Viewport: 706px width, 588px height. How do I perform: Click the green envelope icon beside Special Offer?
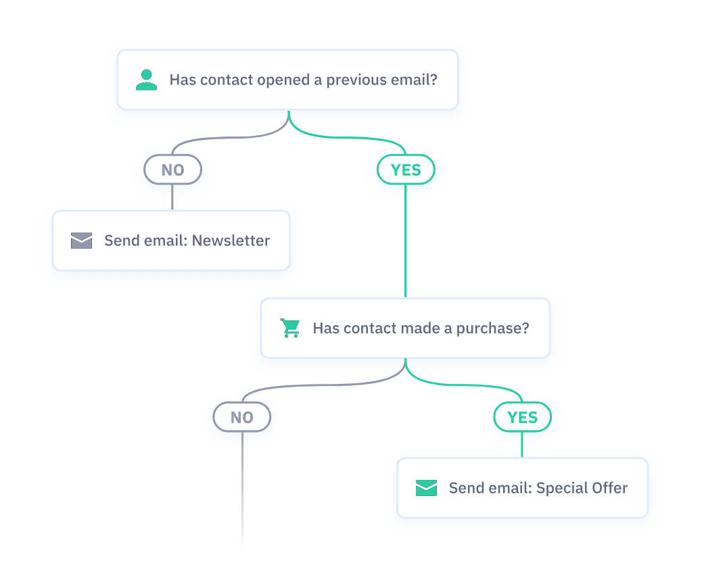(426, 488)
